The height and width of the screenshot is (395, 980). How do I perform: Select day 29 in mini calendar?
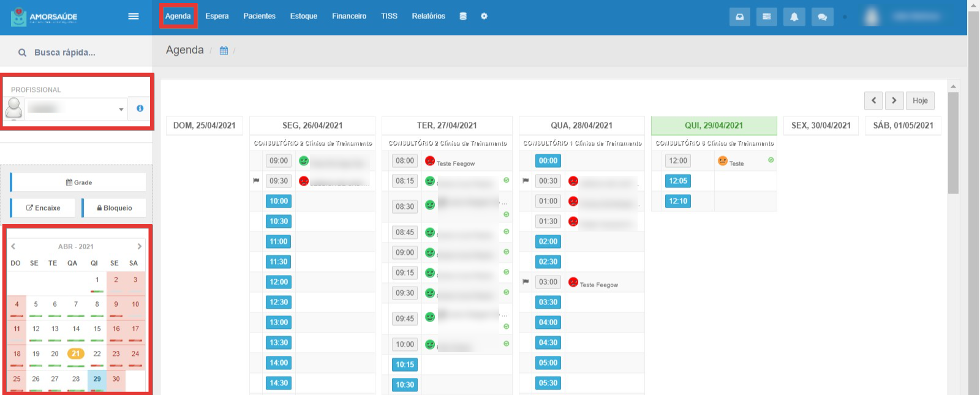click(97, 379)
